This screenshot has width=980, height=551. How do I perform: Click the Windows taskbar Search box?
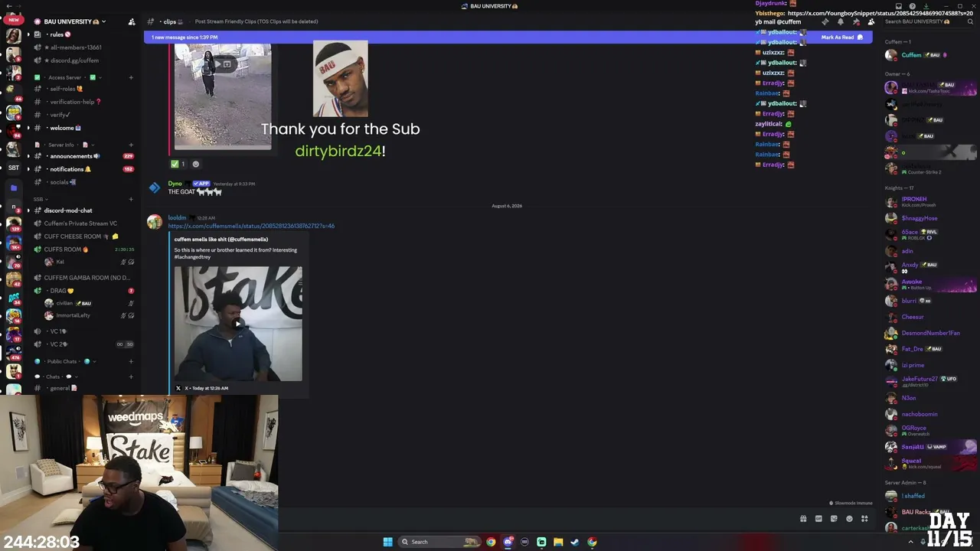440,542
